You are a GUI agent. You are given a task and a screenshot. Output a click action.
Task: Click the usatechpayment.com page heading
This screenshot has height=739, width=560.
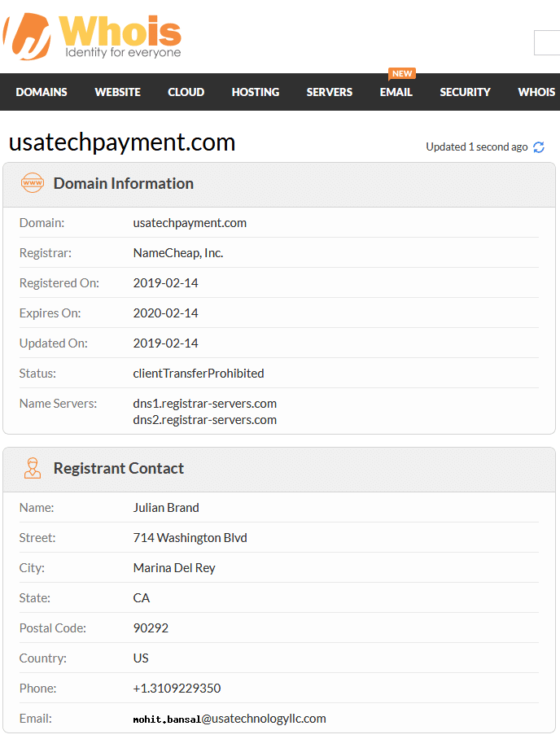pos(122,142)
